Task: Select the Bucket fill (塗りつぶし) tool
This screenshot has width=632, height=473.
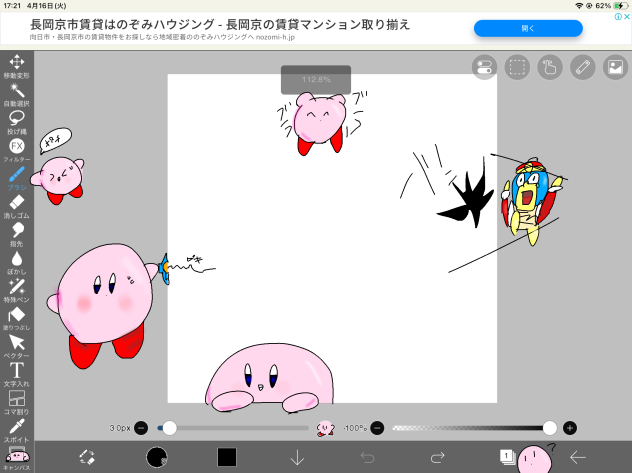Action: click(17, 318)
